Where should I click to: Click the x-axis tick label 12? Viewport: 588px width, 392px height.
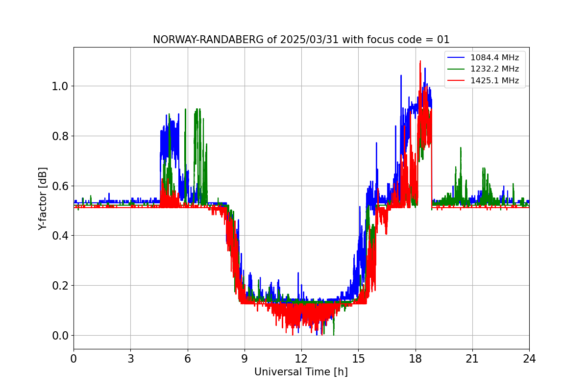[x=301, y=359]
